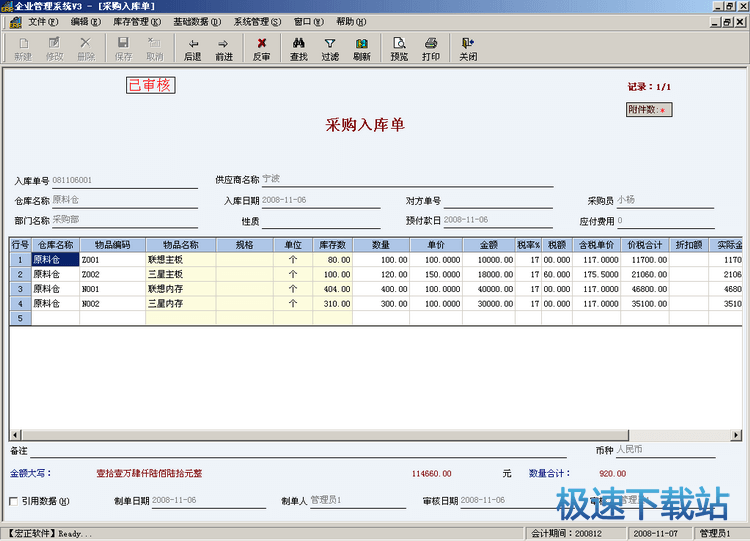Click the 附件数 attachment button
Viewport: 750px width, 541px height.
click(x=649, y=110)
